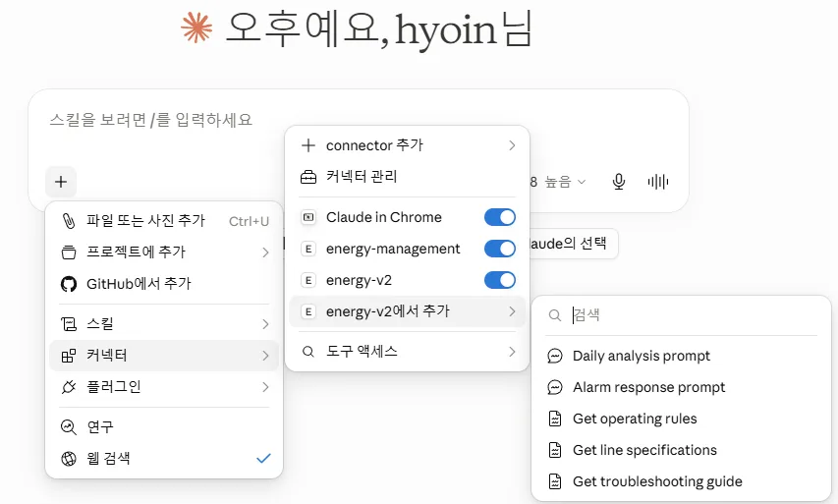Click the Get line specifications document icon

click(555, 450)
